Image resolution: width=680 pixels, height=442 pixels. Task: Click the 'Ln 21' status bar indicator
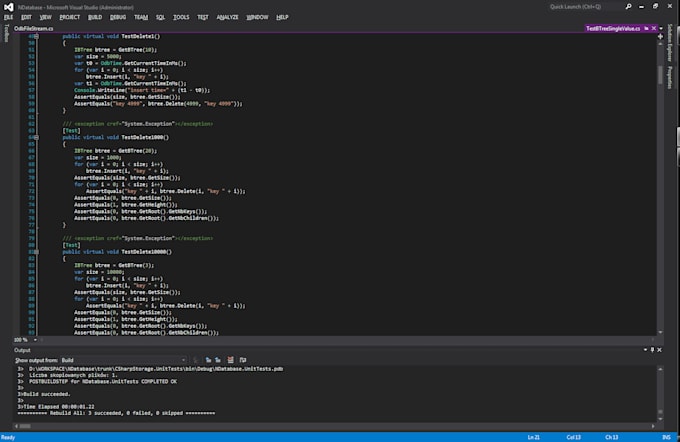pyautogui.click(x=534, y=437)
